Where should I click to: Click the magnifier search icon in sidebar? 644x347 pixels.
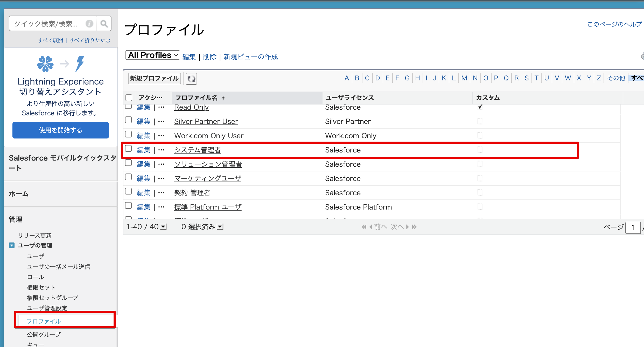point(104,24)
